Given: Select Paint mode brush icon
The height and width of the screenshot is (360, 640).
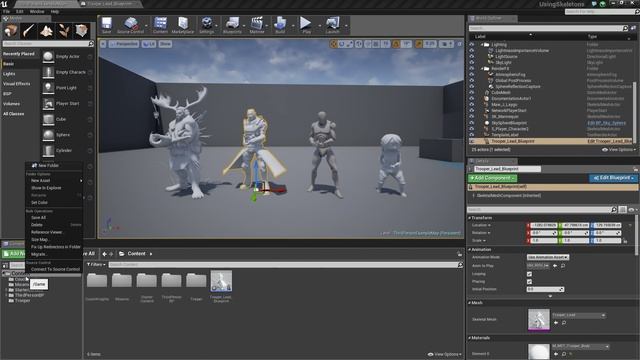Looking at the screenshot, I should tap(29, 31).
